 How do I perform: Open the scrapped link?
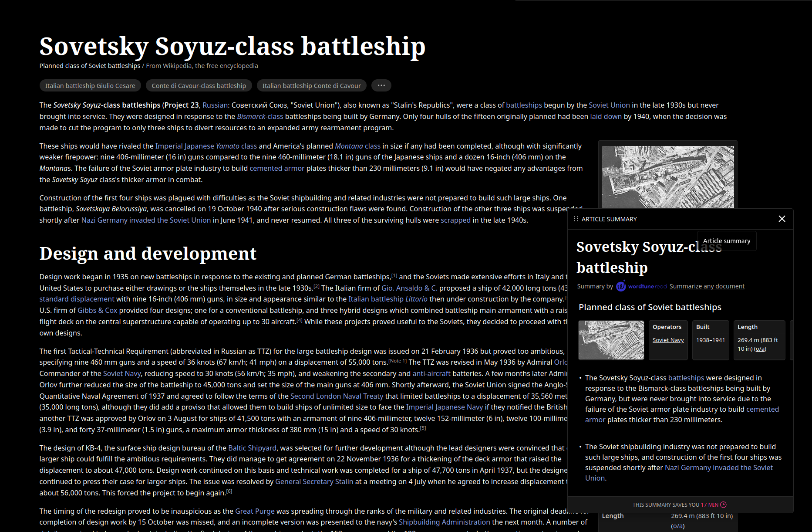[455, 220]
